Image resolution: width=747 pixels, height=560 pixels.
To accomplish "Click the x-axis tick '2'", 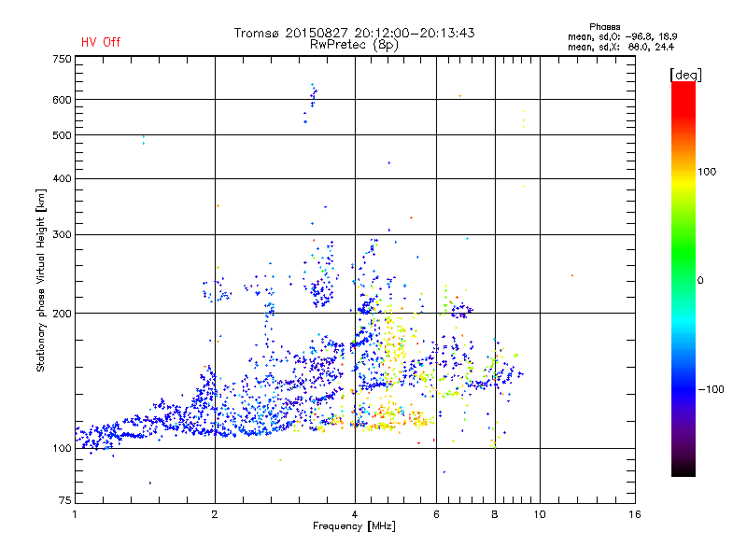I will pos(215,514).
